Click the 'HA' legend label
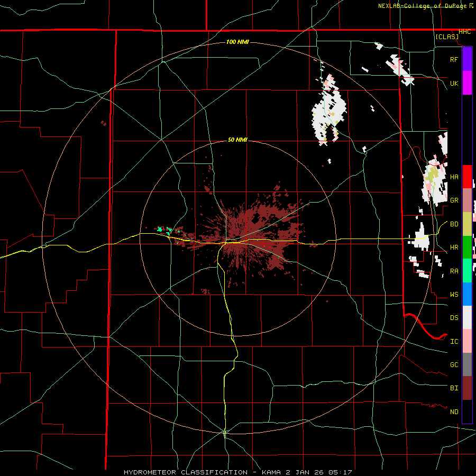The image size is (476, 476). click(454, 177)
